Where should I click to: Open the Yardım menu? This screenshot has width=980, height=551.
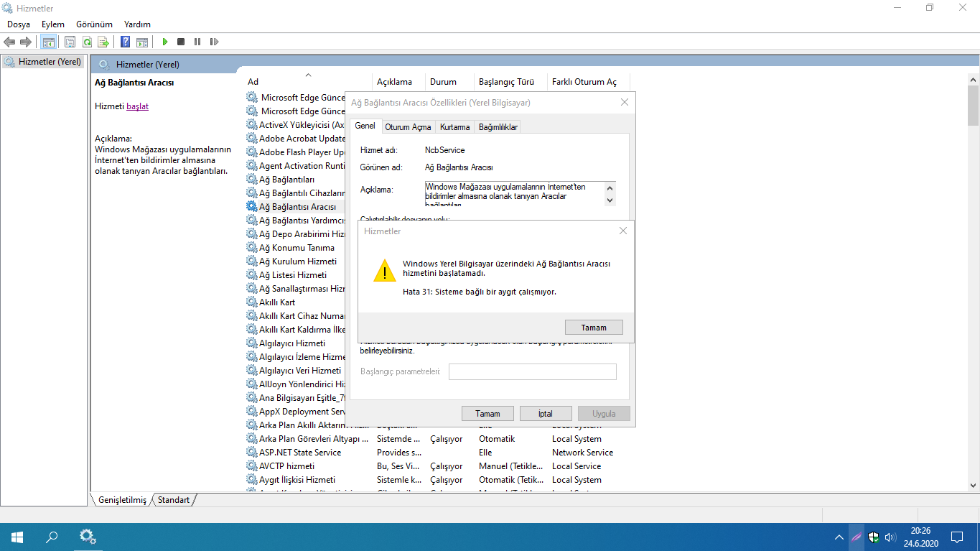(137, 24)
